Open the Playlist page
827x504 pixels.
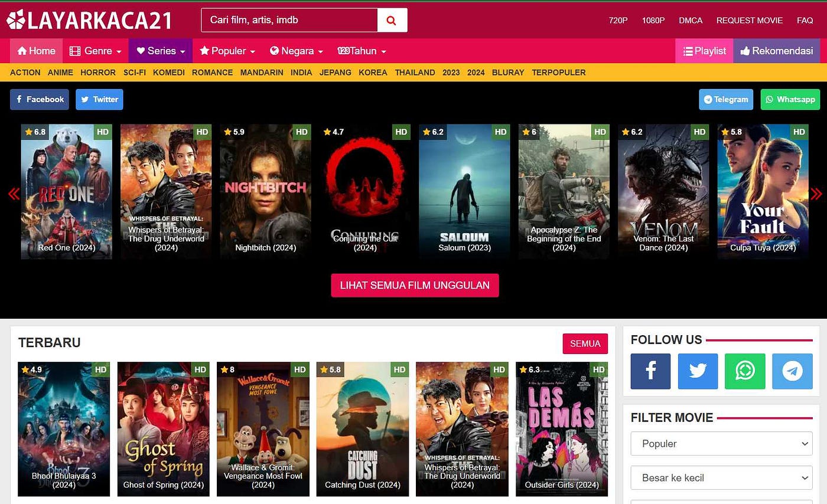pos(704,51)
